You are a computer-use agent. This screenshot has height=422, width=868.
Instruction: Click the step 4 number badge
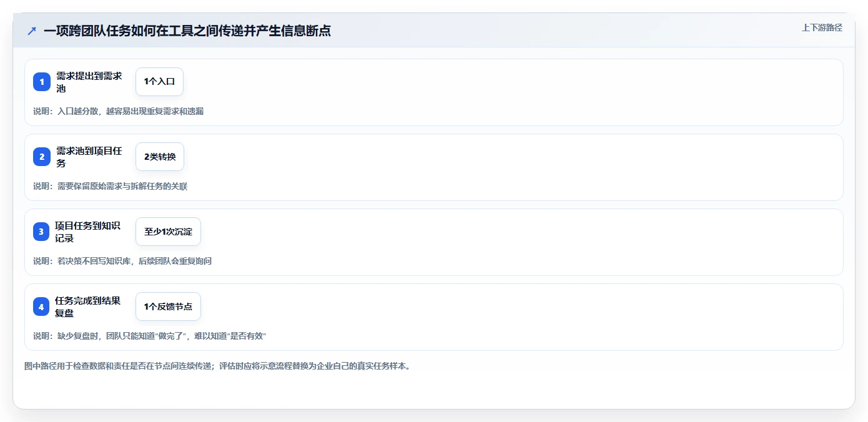(x=41, y=307)
